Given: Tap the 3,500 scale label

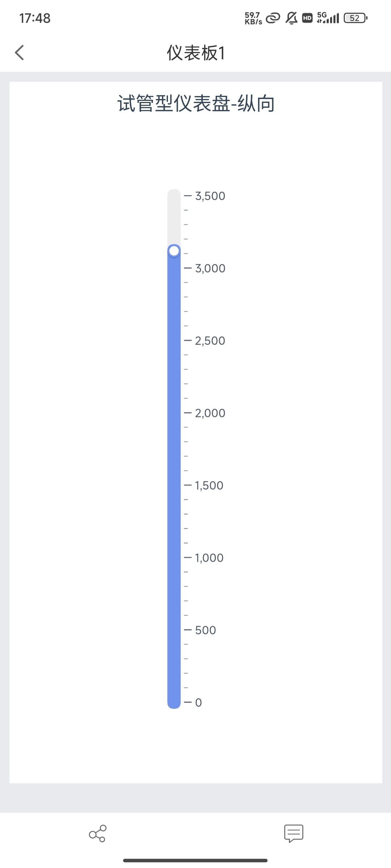Looking at the screenshot, I should pos(210,196).
